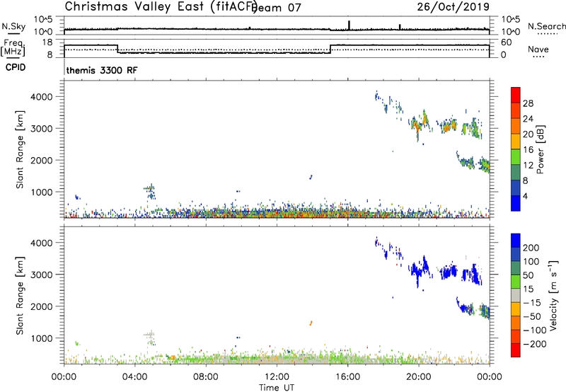
Task: Select teal Power segment between 8 and 12
Action: (x=516, y=172)
